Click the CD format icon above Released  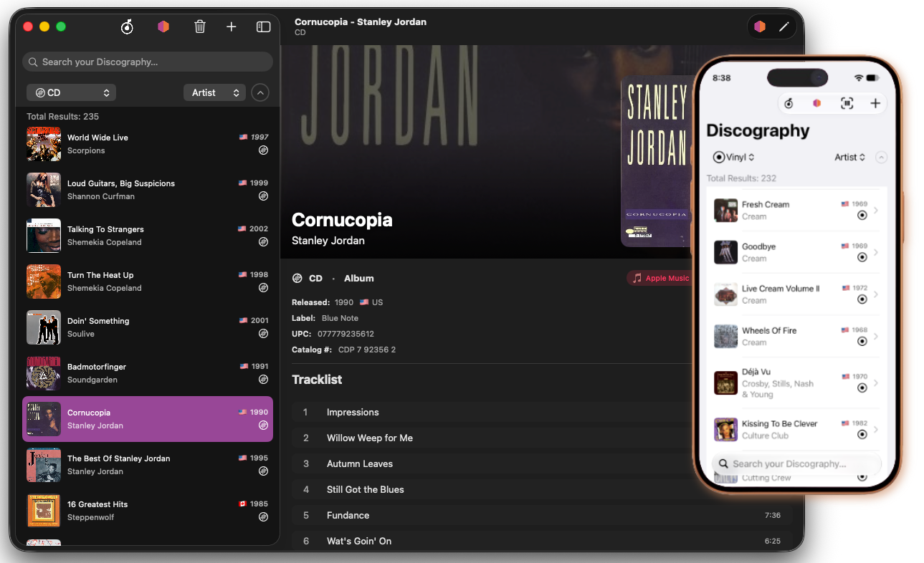coord(297,278)
